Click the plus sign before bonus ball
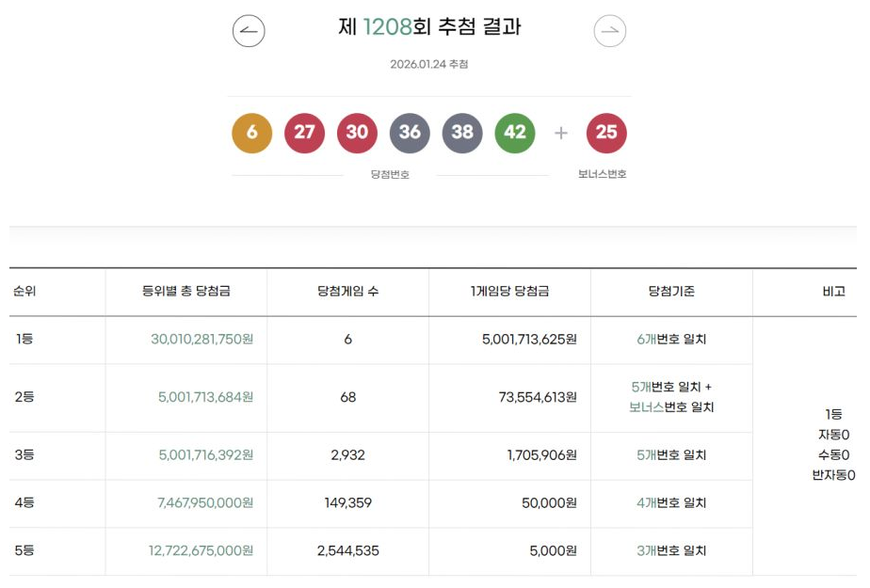This screenshot has width=870, height=588. point(561,133)
